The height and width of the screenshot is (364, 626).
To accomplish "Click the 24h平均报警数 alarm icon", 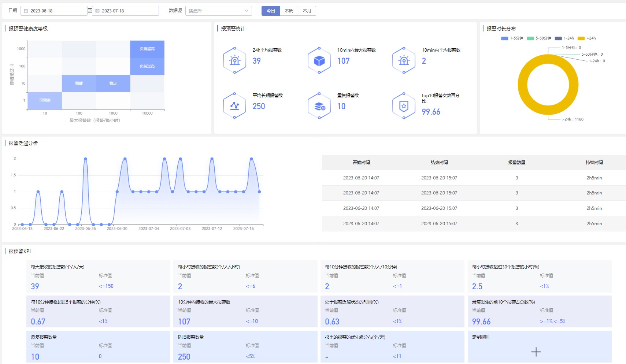I will coord(234,60).
